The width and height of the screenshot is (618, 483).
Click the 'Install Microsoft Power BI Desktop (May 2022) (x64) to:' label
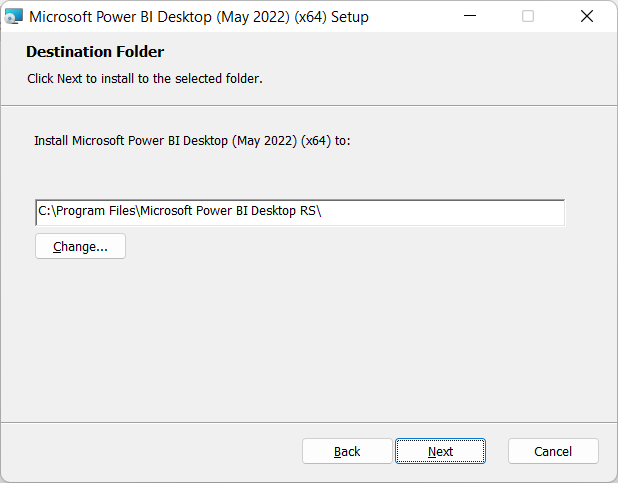pyautogui.click(x=192, y=141)
